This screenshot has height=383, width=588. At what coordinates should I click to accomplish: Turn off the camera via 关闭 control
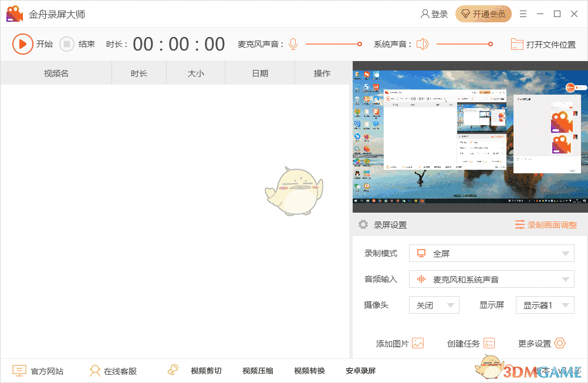[x=434, y=305]
